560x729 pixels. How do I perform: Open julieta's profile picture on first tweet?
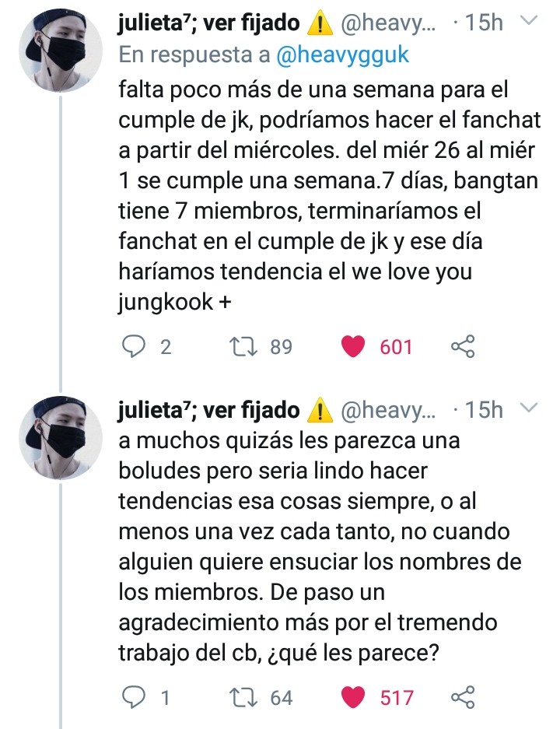pyautogui.click(x=61, y=49)
